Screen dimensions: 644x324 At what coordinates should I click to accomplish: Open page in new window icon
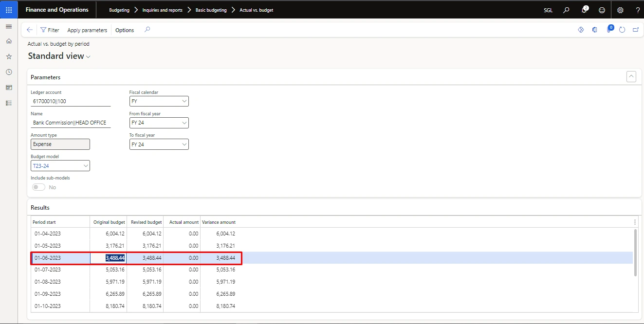pyautogui.click(x=636, y=30)
